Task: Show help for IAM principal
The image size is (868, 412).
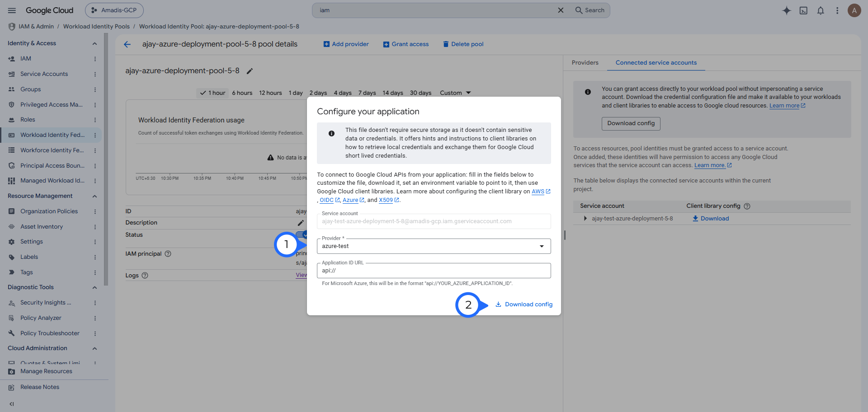Action: pyautogui.click(x=168, y=254)
